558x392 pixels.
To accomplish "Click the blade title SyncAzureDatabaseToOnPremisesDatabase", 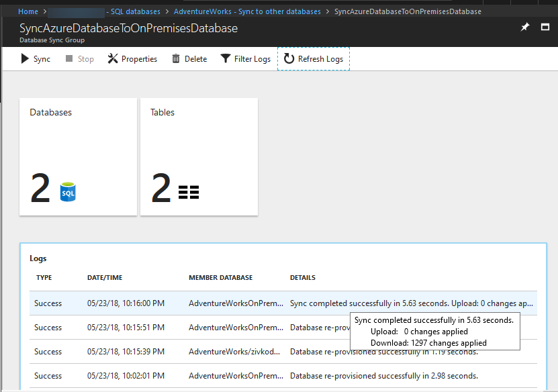I will tap(128, 28).
